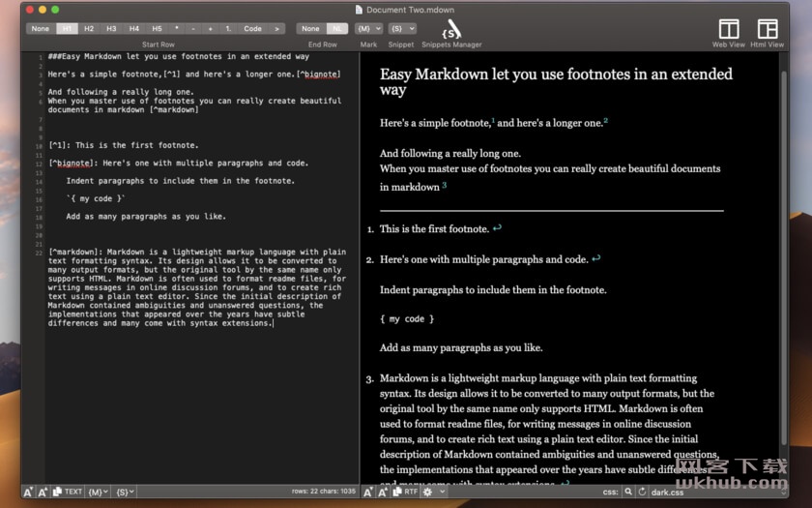Open {M} dropdown in editor status bar
The width and height of the screenshot is (812, 508).
[99, 492]
